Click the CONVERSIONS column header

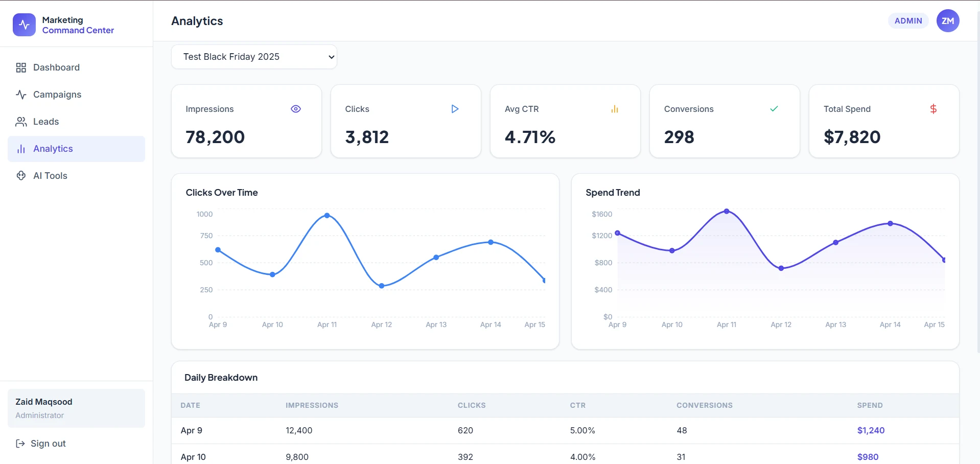click(x=705, y=405)
